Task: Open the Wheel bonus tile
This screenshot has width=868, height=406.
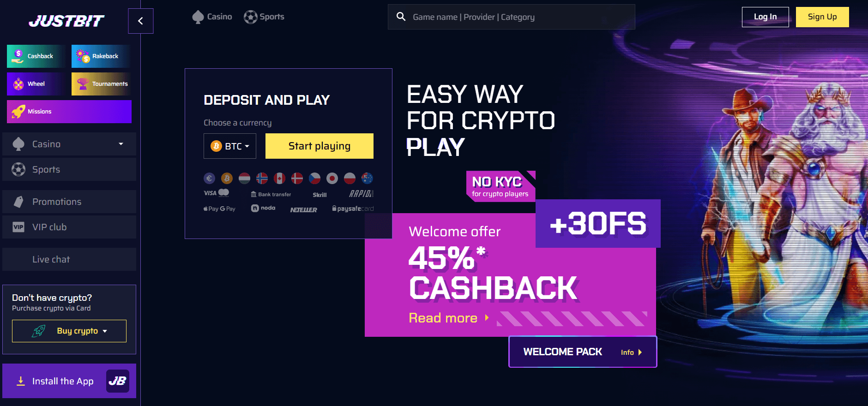Action: tap(36, 84)
